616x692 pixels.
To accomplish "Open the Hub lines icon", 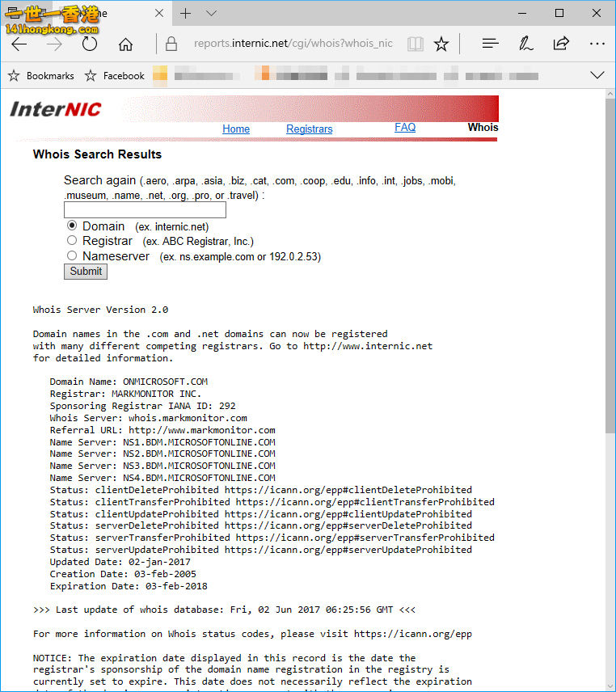I will pos(490,44).
